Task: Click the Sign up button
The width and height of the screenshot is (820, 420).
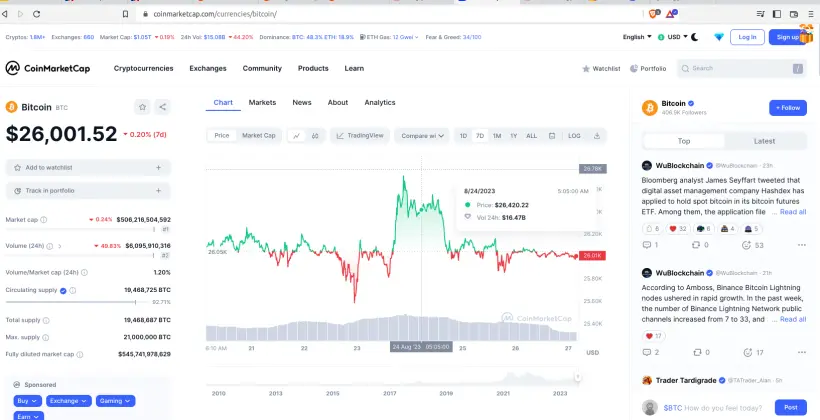Action: point(788,37)
